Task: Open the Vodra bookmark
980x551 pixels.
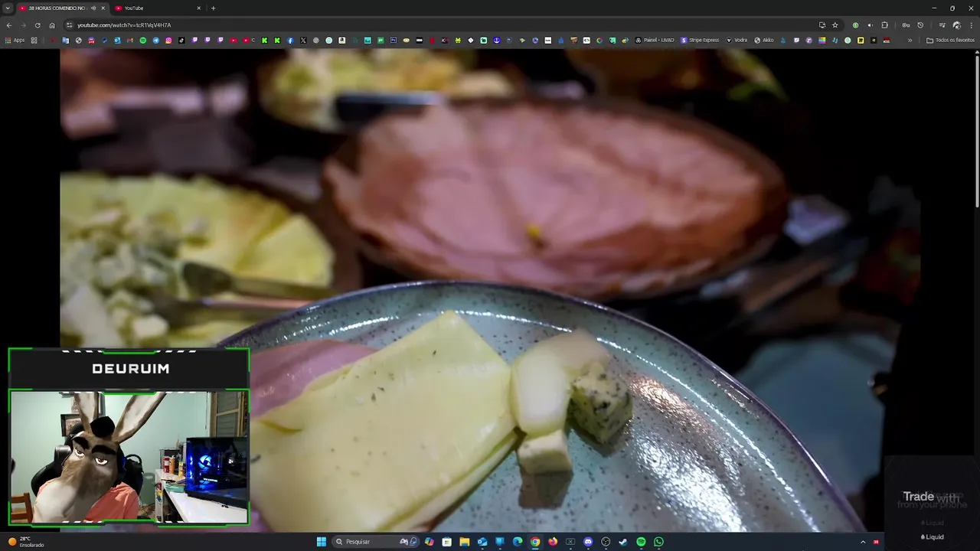Action: click(737, 40)
